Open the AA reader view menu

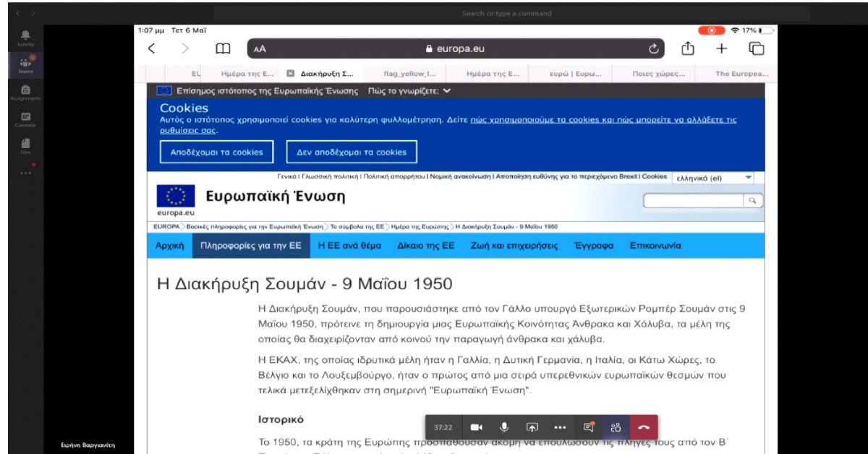tap(260, 49)
